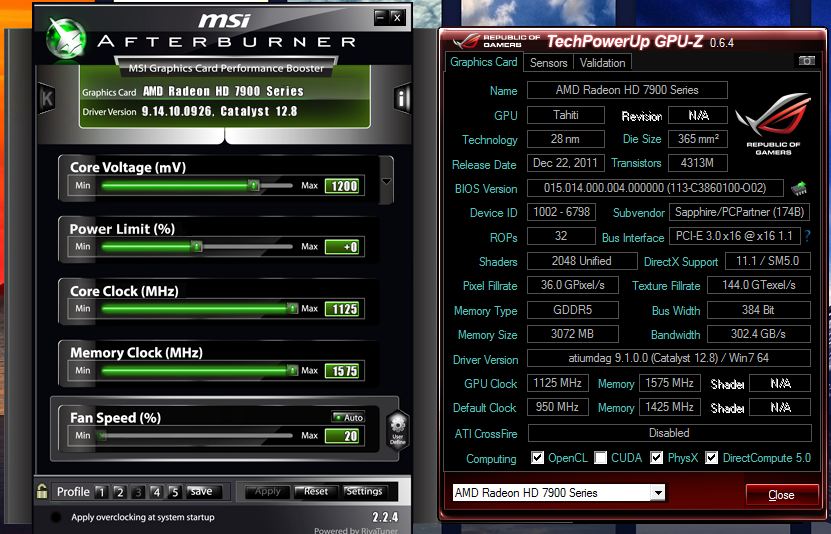Click the MSI Afterburner green logo icon
Image resolution: width=831 pixels, height=534 pixels.
click(66, 38)
